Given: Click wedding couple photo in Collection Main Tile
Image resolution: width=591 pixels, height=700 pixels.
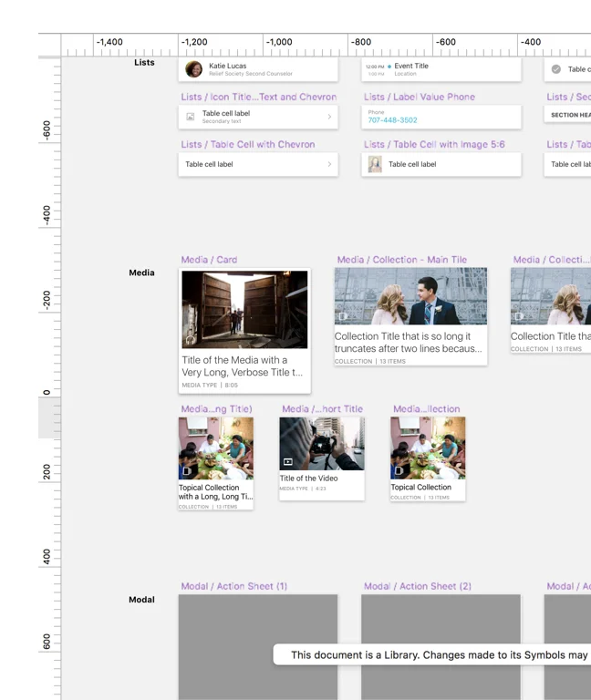Looking at the screenshot, I should [x=411, y=296].
